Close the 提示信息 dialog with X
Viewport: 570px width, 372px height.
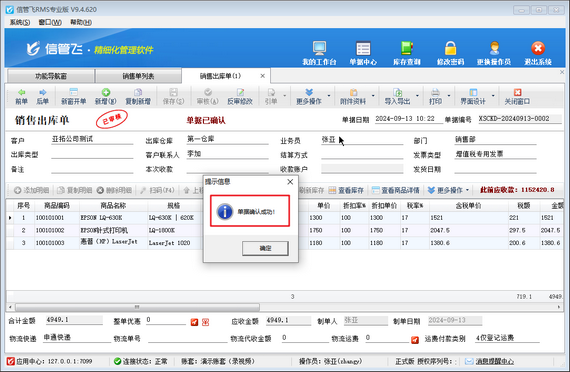point(290,182)
